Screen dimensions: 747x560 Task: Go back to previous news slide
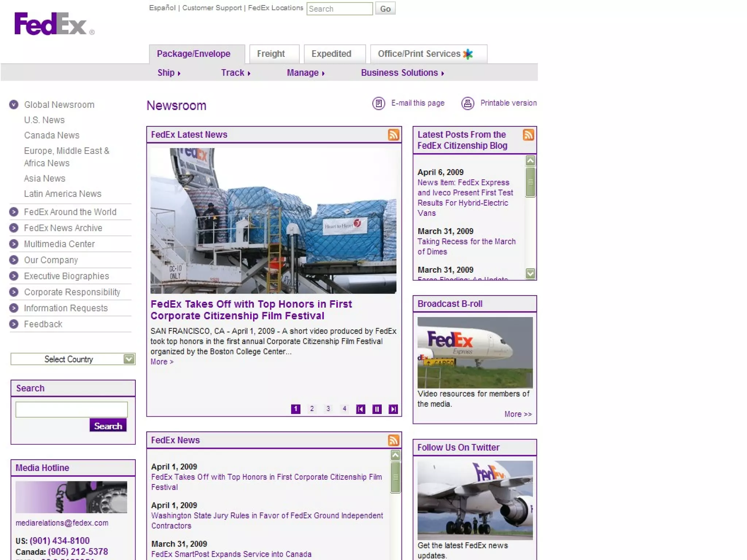(x=360, y=409)
